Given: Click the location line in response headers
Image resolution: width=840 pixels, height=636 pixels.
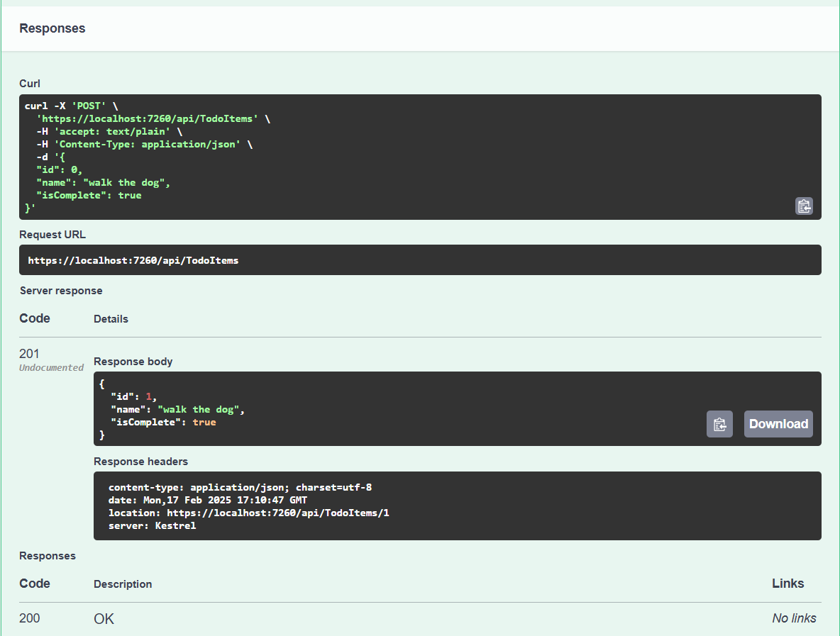Looking at the screenshot, I should 248,513.
